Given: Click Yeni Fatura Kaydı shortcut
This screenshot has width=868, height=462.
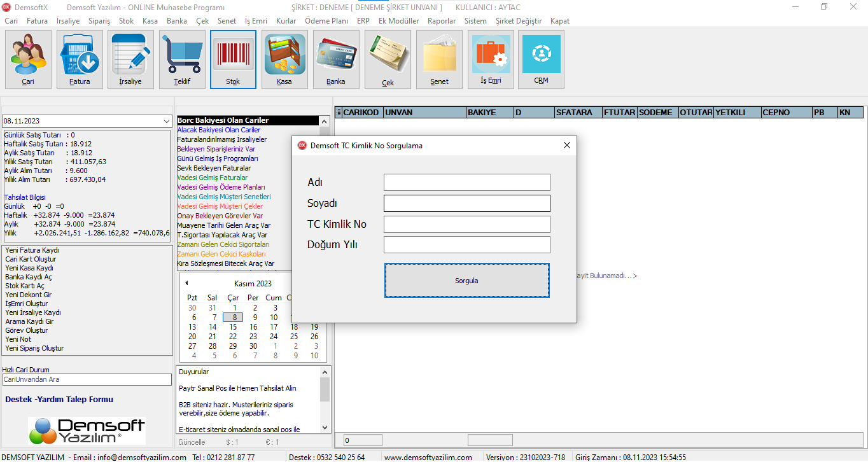Looking at the screenshot, I should click(x=32, y=250).
